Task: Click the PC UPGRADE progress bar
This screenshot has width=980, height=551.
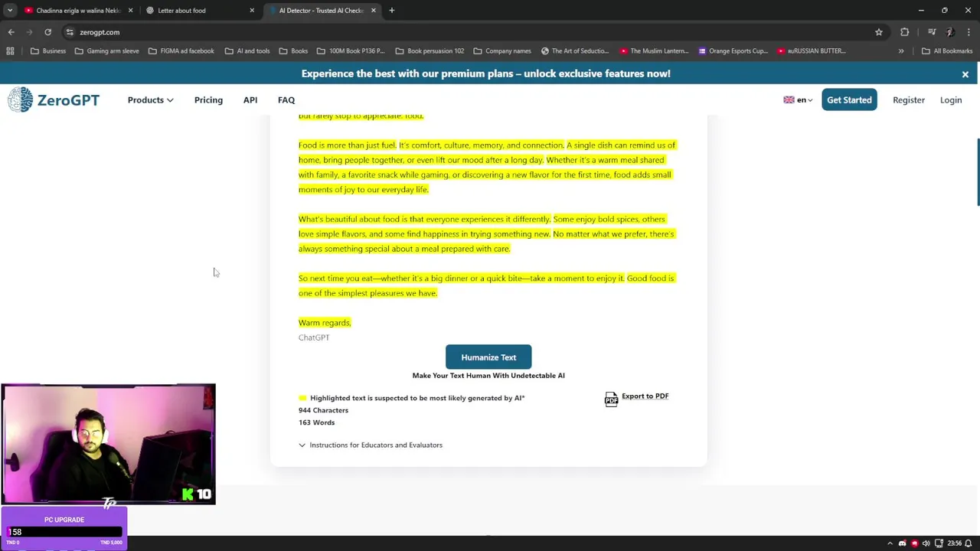Action: pos(64,532)
